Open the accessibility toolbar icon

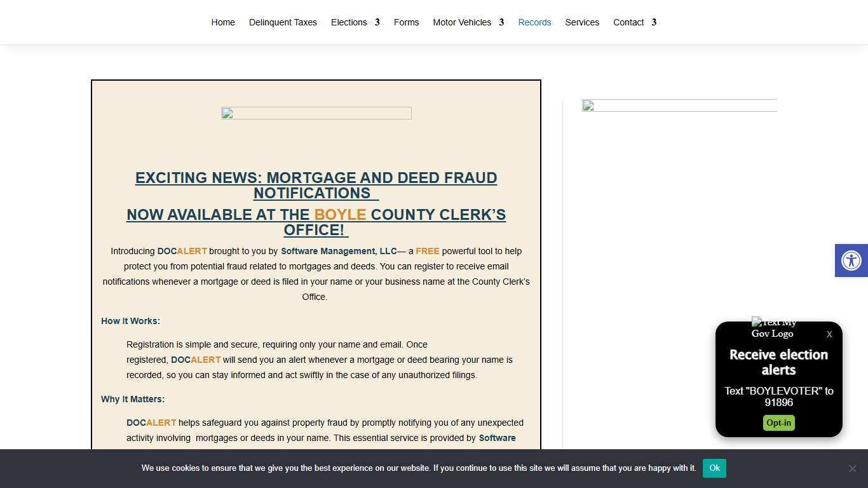(851, 261)
